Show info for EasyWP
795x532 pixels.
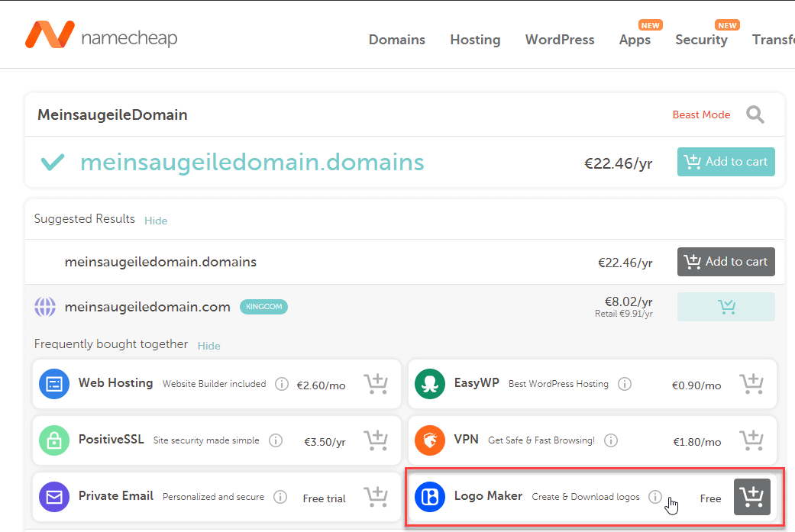coord(625,384)
